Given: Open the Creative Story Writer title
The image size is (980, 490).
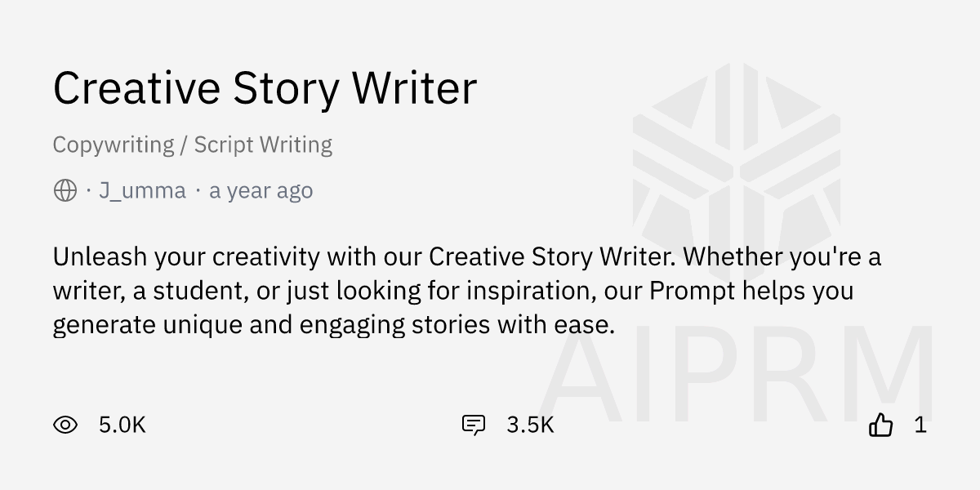Looking at the screenshot, I should pos(265,88).
